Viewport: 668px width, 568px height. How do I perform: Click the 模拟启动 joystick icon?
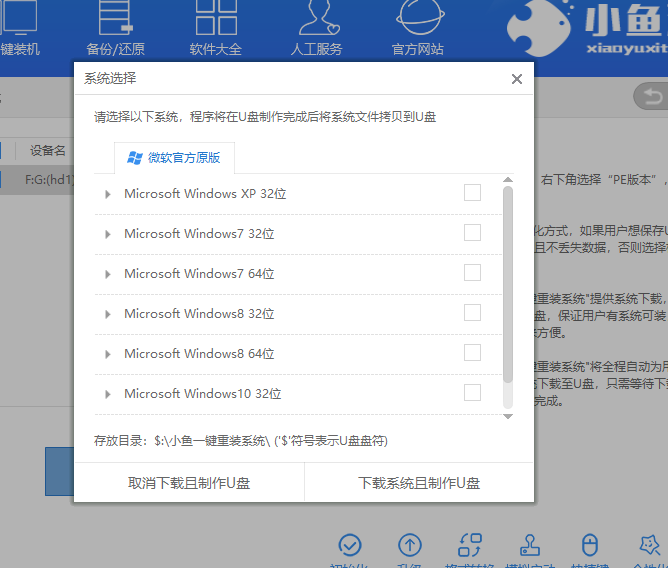coord(530,545)
